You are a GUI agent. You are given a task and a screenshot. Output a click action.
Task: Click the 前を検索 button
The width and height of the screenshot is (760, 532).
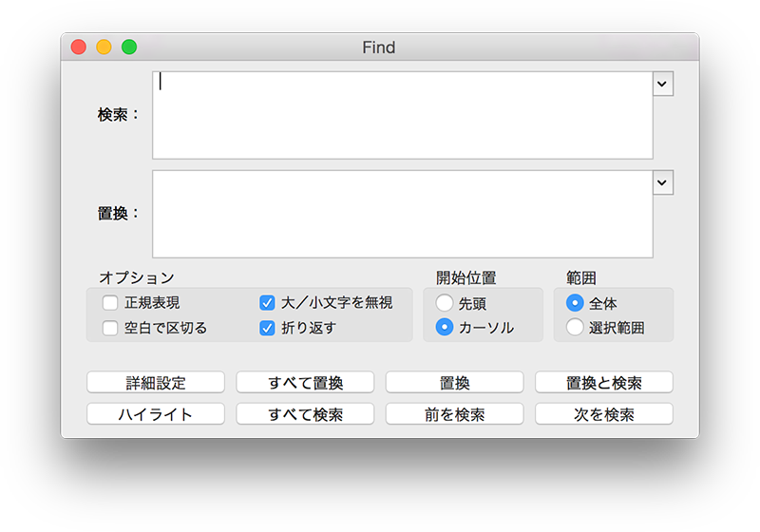coord(454,414)
